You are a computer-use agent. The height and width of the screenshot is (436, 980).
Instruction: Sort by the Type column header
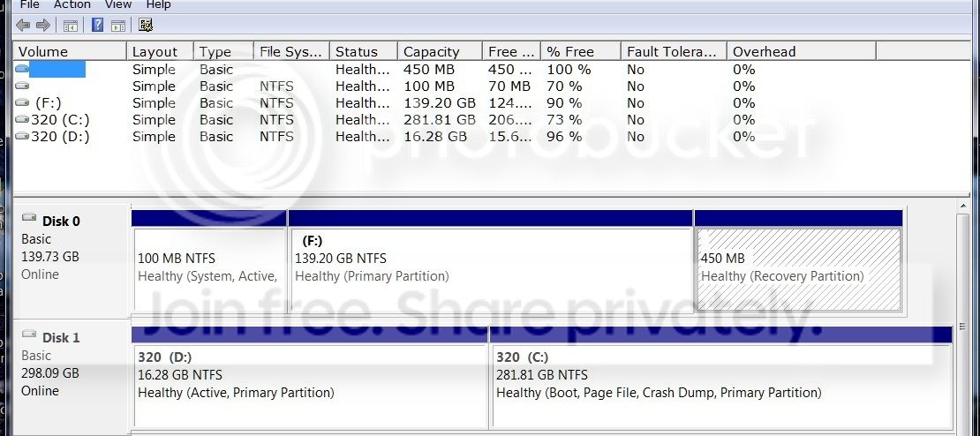click(x=223, y=52)
